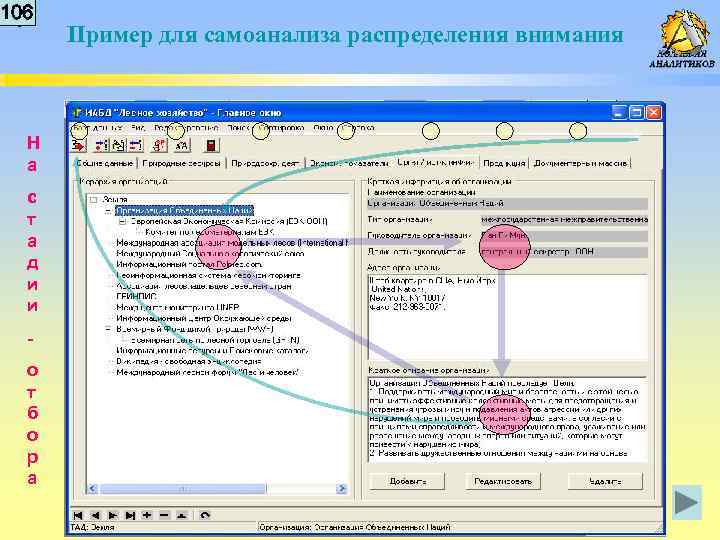Select 'Международный лесной форум' tree item

click(208, 372)
